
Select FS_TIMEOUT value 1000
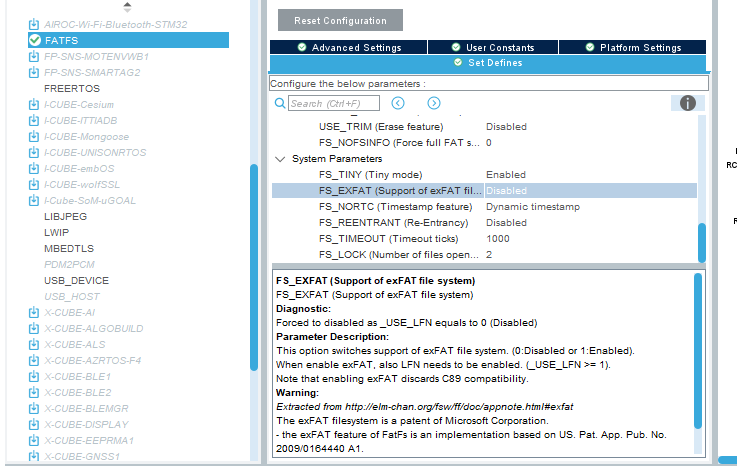[498, 238]
